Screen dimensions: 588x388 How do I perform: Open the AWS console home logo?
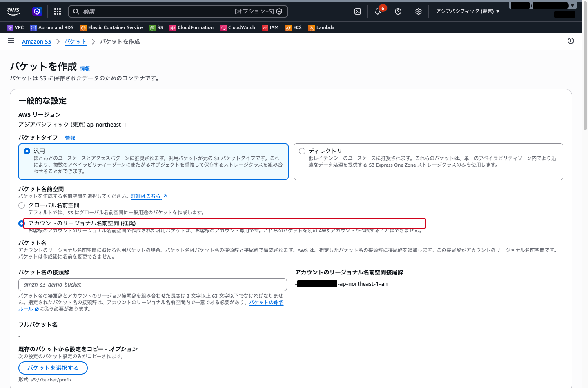tap(13, 11)
